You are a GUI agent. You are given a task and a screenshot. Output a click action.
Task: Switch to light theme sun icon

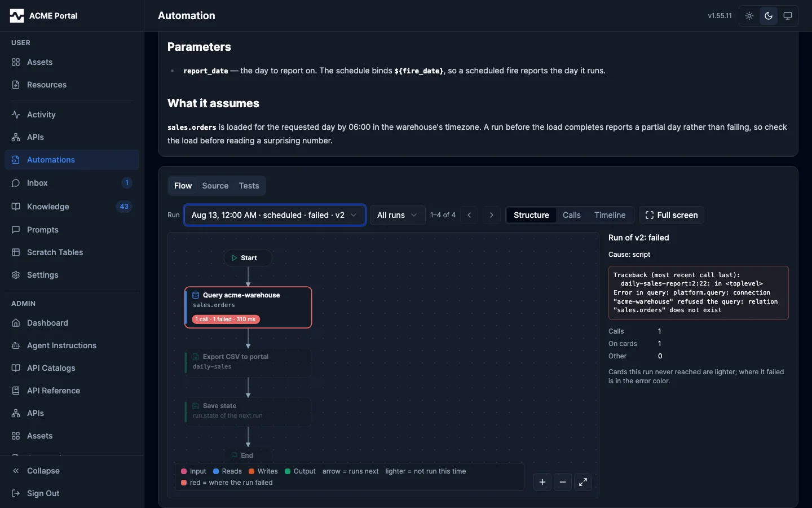coord(749,16)
